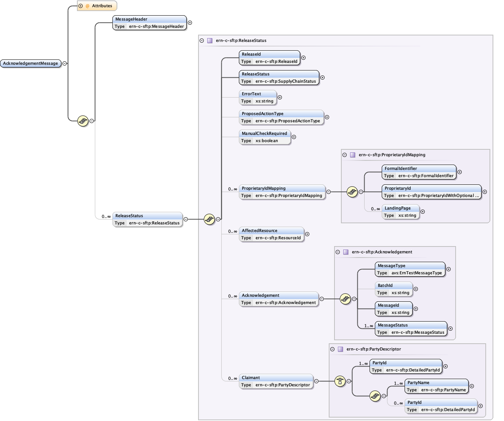Viewport: 504px width, 421px height.
Task: Collapse the ern-c-sftp:ReleaseStatus type group
Action: [x=202, y=40]
